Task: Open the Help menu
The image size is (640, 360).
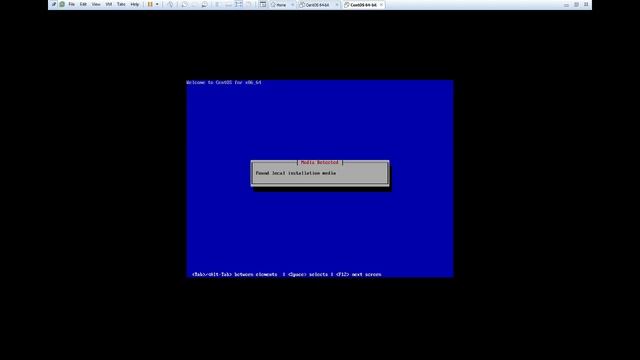Action: [x=135, y=4]
